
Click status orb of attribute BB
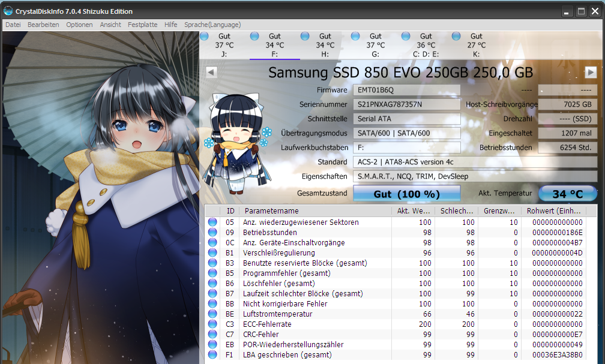(x=212, y=304)
